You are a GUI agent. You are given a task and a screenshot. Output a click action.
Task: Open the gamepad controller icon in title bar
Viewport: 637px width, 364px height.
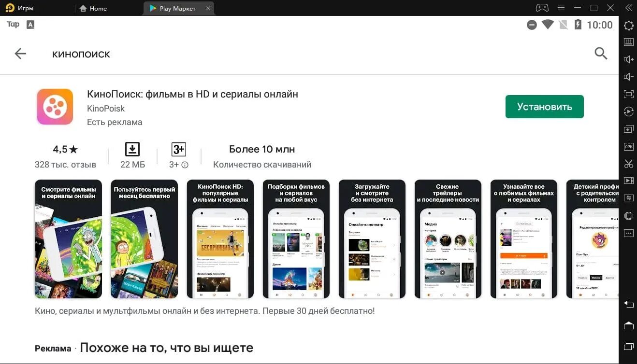click(x=542, y=8)
